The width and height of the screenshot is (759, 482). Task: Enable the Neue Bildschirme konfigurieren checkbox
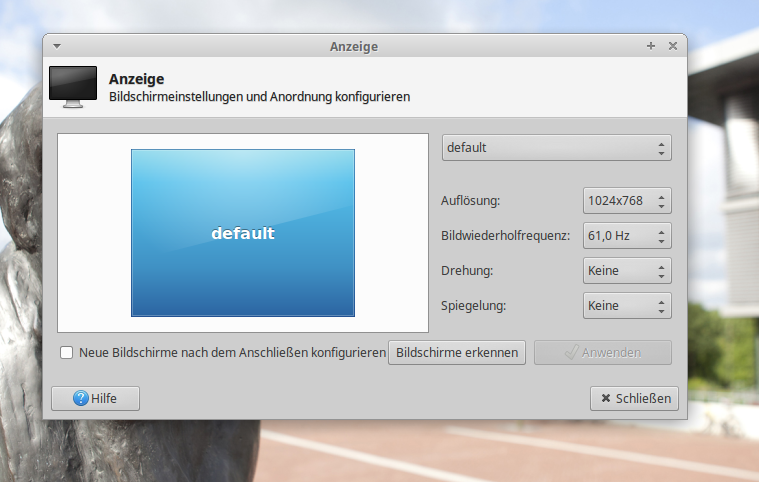(x=67, y=352)
